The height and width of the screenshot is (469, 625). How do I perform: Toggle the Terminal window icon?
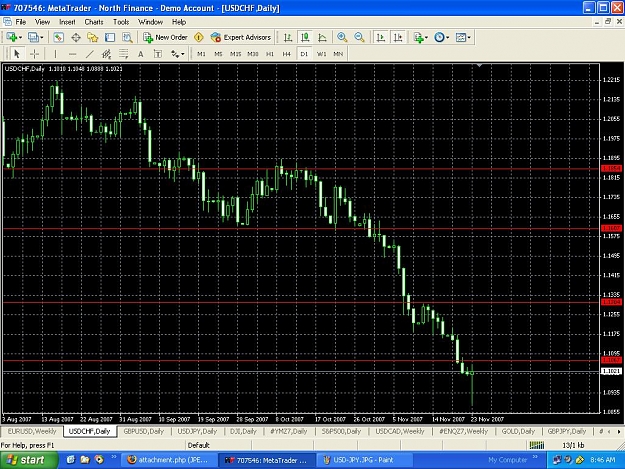click(110, 37)
